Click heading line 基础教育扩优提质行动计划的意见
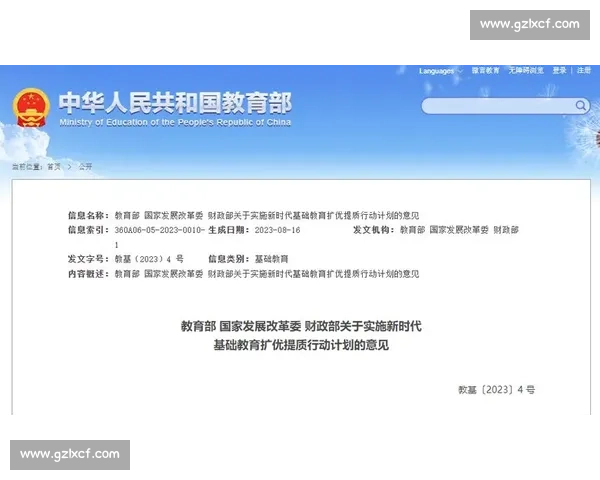Viewport: 600px width, 480px height. click(301, 345)
